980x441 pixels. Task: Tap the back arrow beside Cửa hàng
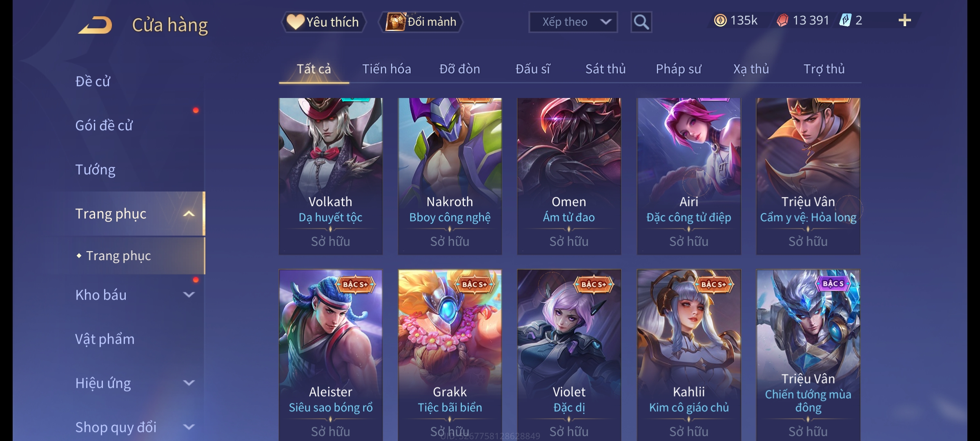[96, 25]
